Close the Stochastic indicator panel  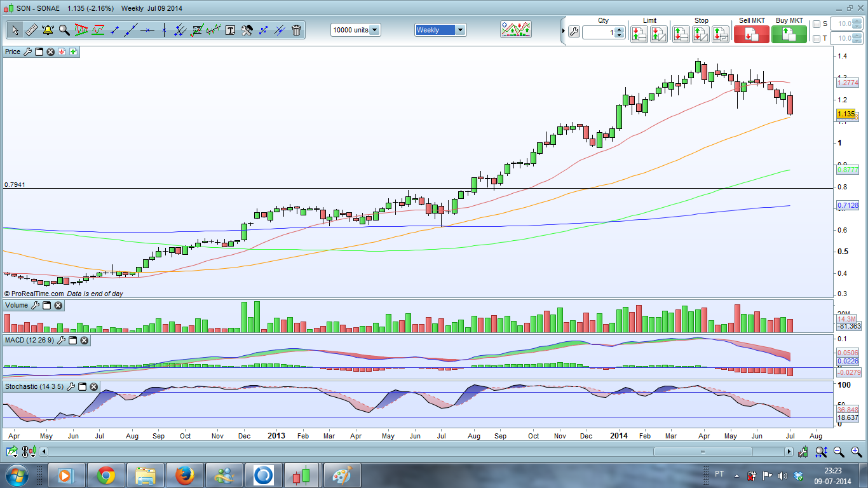(x=94, y=386)
